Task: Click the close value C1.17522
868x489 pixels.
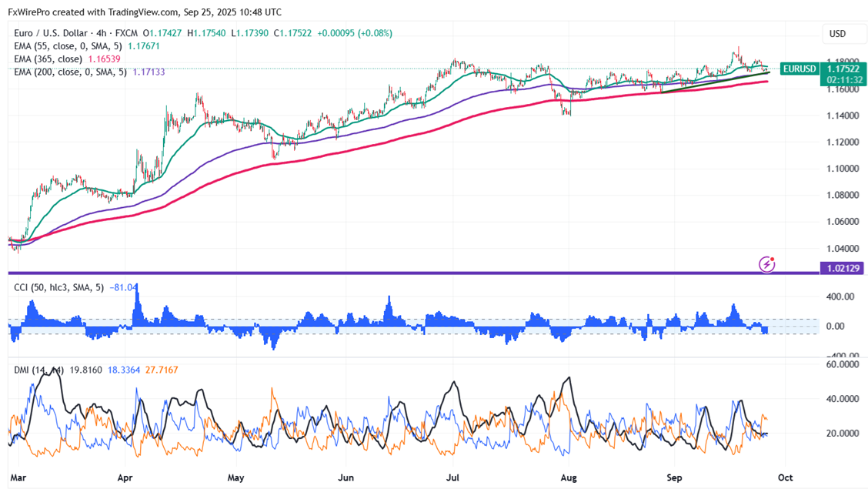Action: point(293,33)
